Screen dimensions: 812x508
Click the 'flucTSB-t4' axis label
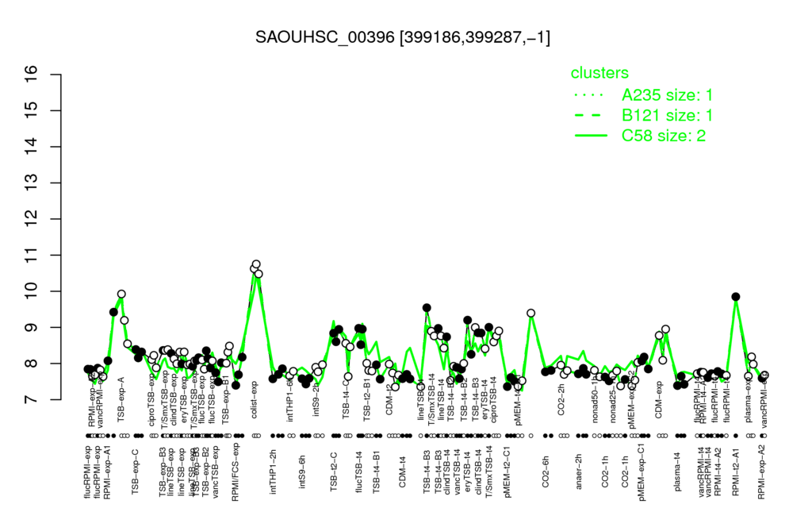pos(359,471)
